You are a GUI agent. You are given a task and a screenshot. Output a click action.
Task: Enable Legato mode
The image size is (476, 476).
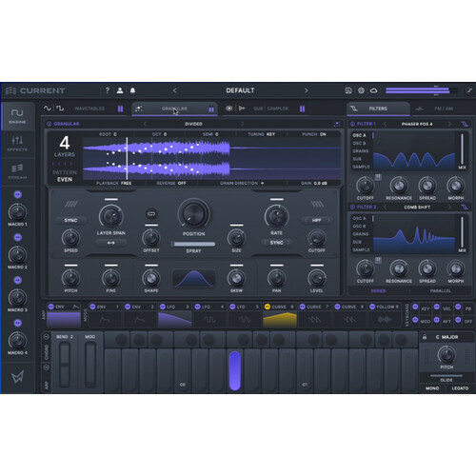tap(460, 388)
